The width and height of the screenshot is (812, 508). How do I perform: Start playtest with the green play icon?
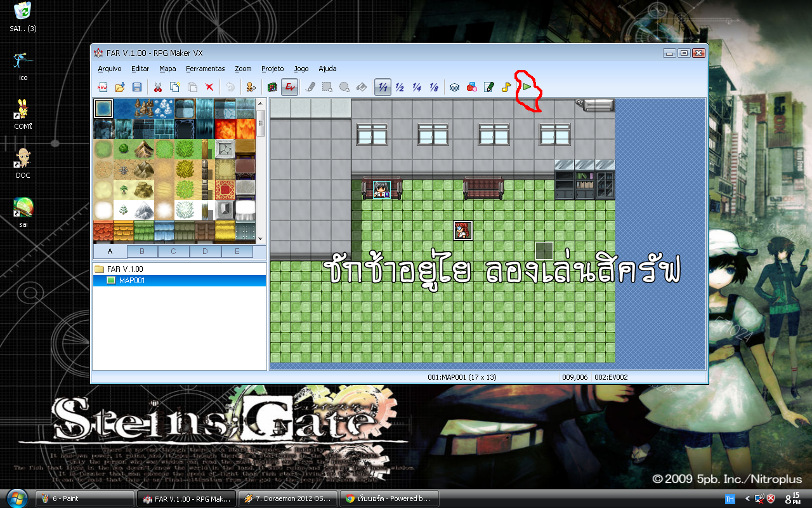pyautogui.click(x=527, y=87)
